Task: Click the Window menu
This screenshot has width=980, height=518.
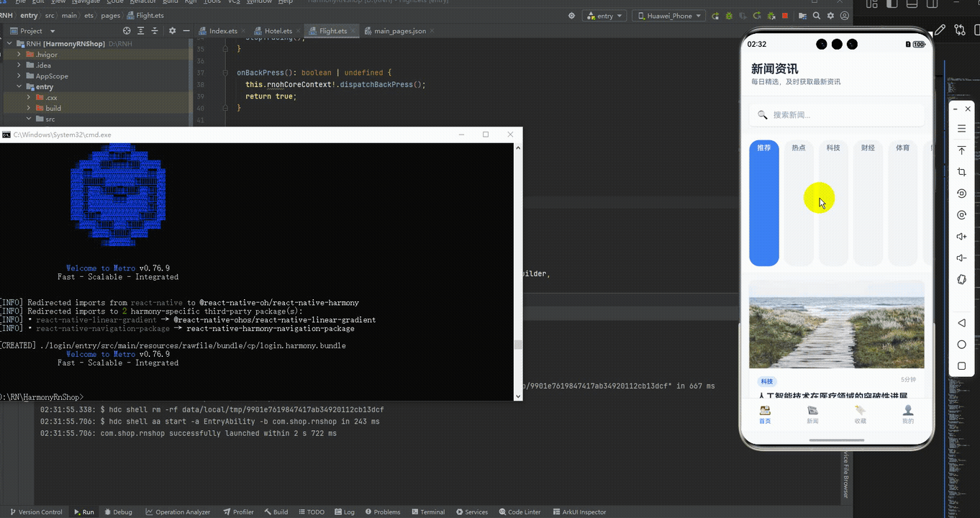Action: click(259, 2)
